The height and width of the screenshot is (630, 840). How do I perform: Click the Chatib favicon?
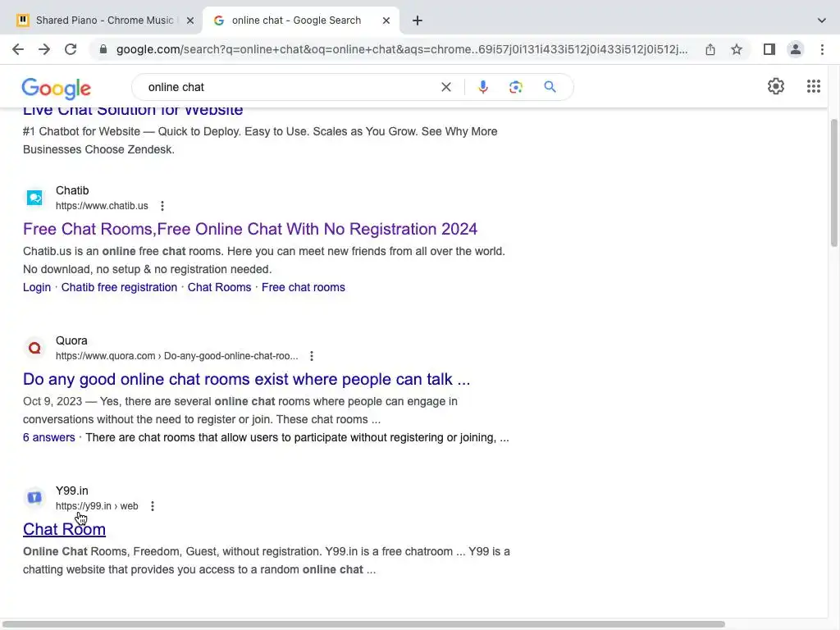tap(34, 198)
